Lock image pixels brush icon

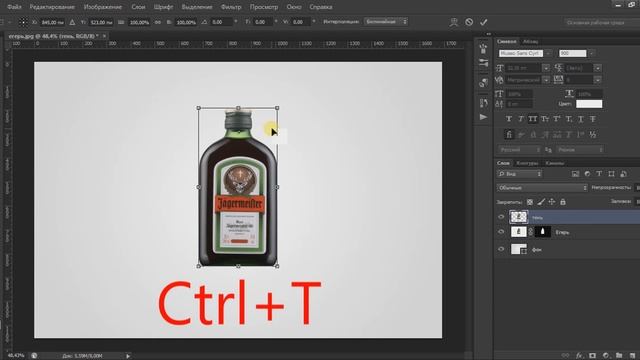pos(541,202)
